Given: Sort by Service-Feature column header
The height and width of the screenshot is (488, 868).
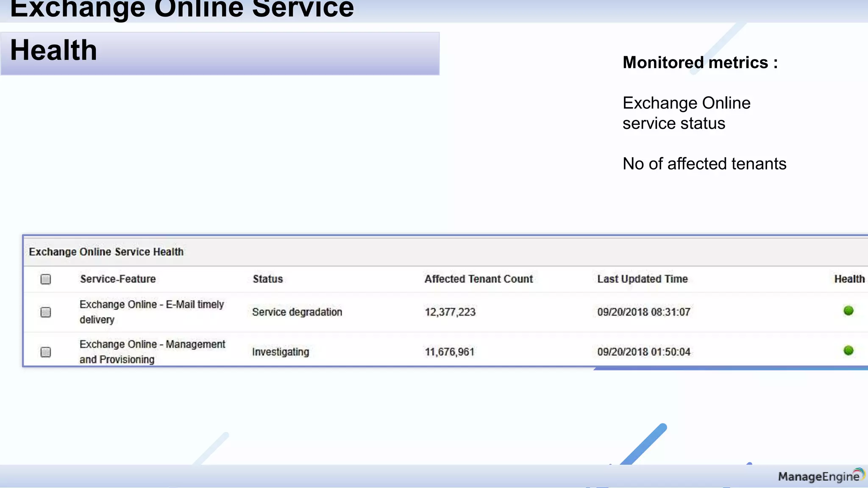Looking at the screenshot, I should click(x=118, y=279).
